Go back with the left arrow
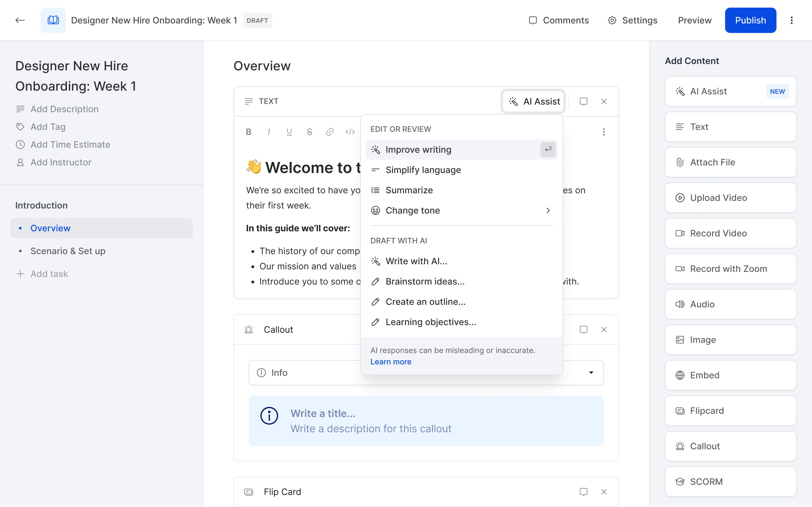Viewport: 812px width, 507px height. tap(20, 20)
